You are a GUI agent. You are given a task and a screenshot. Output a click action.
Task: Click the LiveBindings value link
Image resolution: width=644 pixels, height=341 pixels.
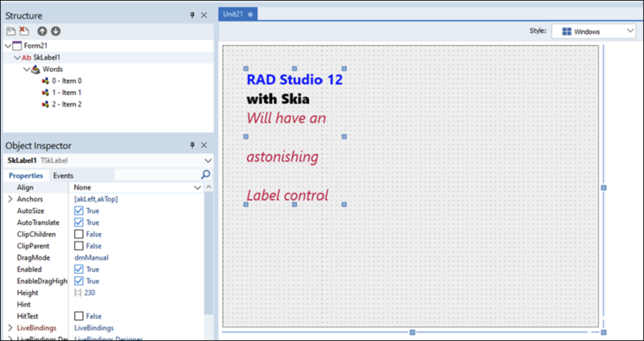[x=94, y=328]
